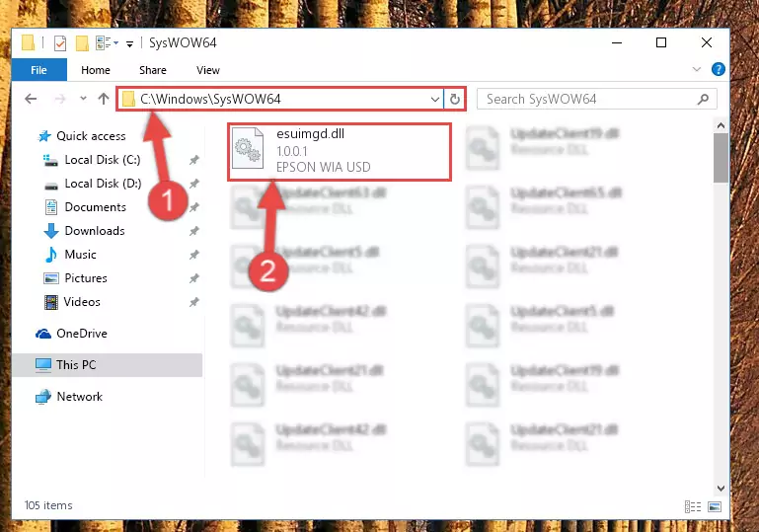Open Pictures in the navigation pane
The image size is (759, 532).
86,278
